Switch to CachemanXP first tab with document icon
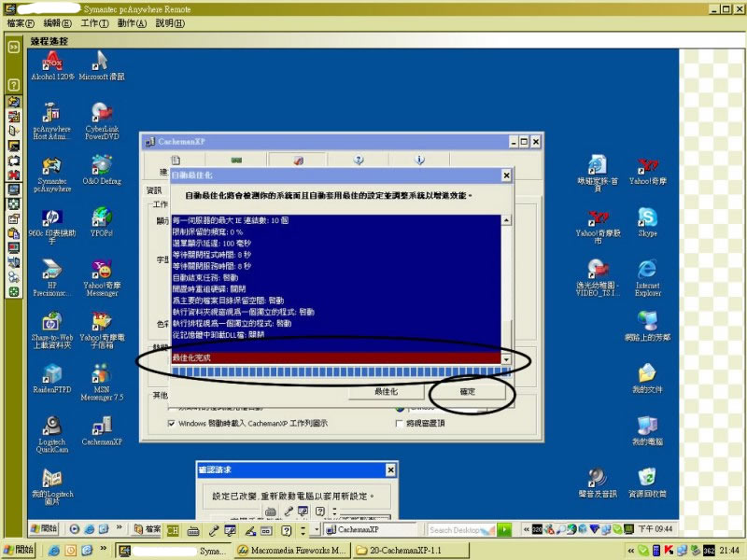 point(176,160)
